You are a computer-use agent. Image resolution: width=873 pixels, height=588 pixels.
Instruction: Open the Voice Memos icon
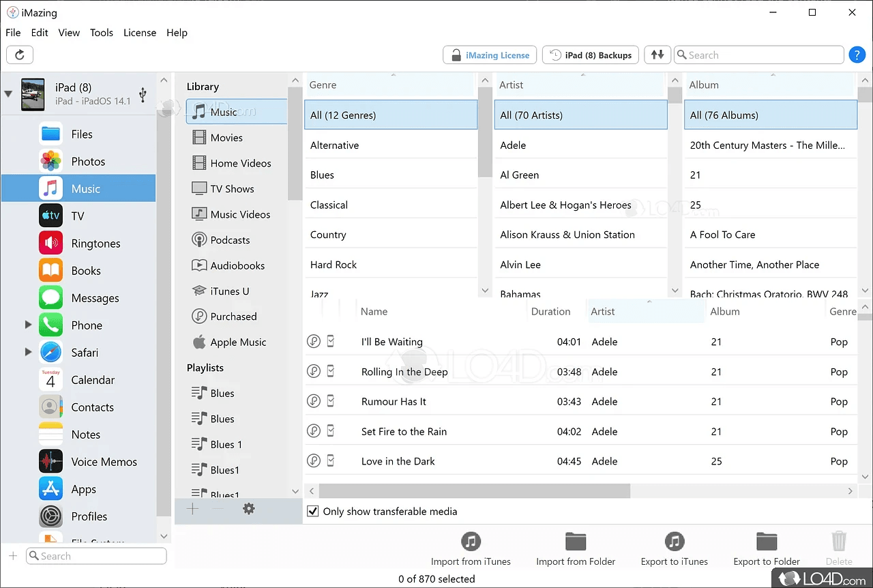click(50, 462)
